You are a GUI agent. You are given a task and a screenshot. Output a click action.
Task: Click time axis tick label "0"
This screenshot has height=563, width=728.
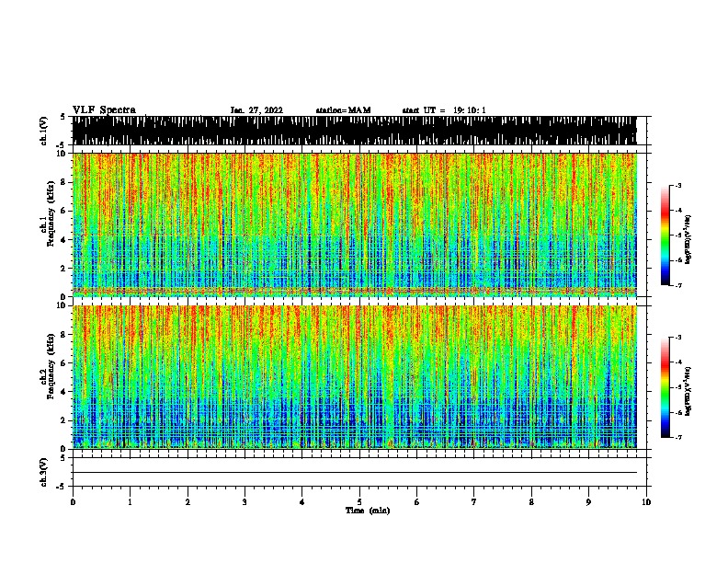click(x=73, y=502)
